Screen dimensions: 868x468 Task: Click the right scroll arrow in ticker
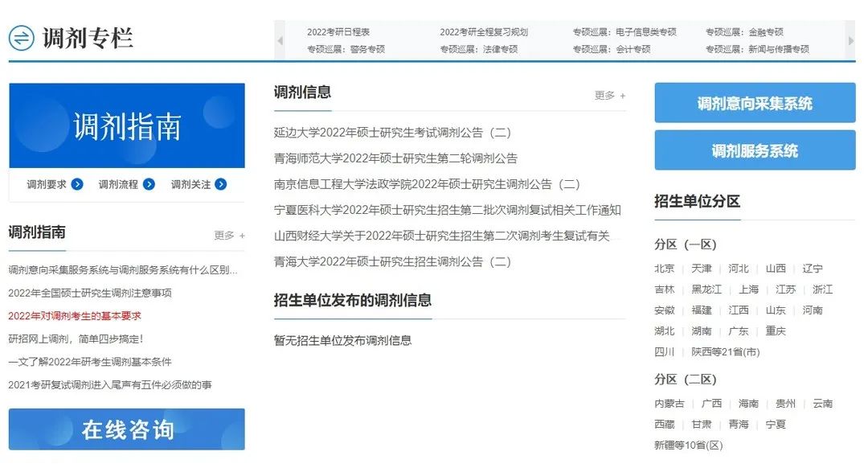coord(850,41)
